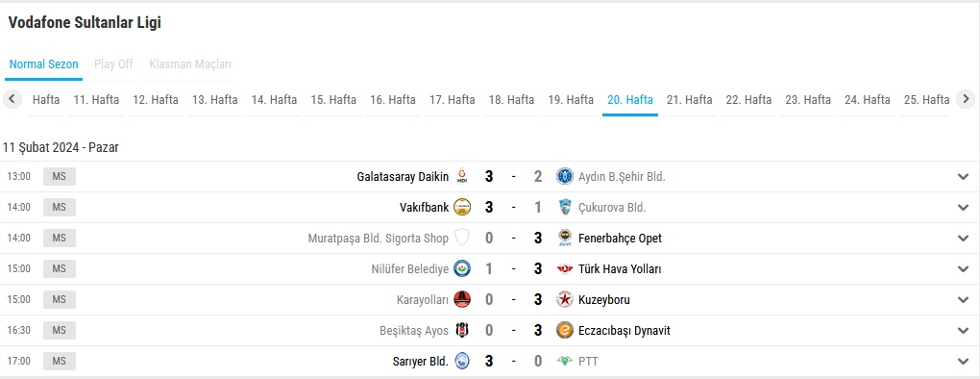Viewport: 980px width, 379px height.
Task: Expand the Karayolları vs Kuzeyboru match details
Action: (963, 299)
